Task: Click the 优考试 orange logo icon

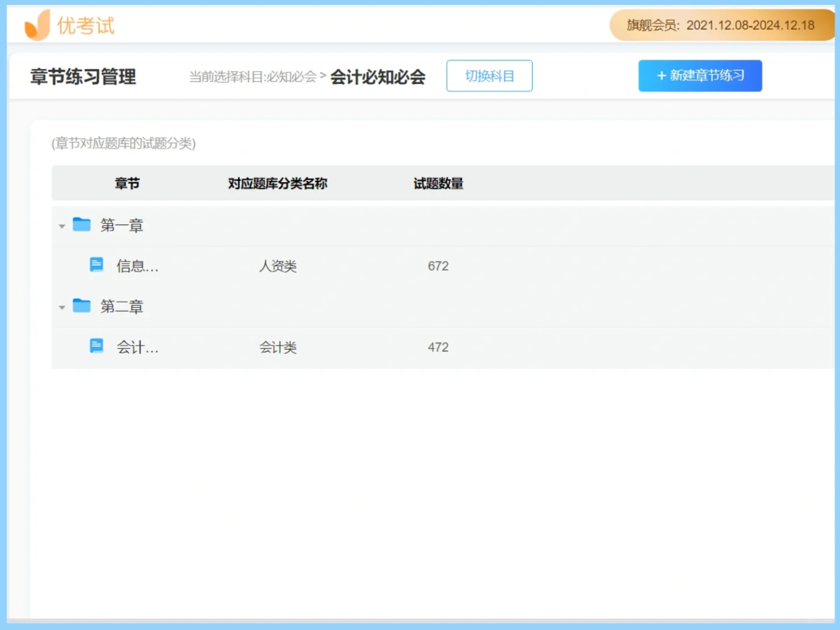Action: pyautogui.click(x=35, y=24)
